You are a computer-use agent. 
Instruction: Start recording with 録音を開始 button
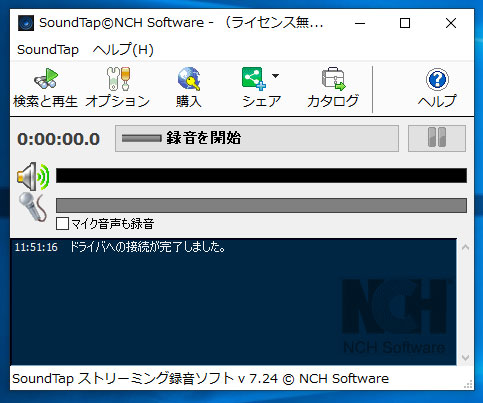click(257, 138)
